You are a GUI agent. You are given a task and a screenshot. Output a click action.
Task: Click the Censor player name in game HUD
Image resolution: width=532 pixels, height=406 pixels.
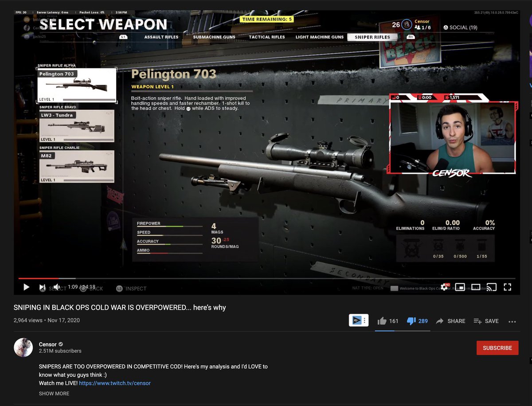click(422, 22)
